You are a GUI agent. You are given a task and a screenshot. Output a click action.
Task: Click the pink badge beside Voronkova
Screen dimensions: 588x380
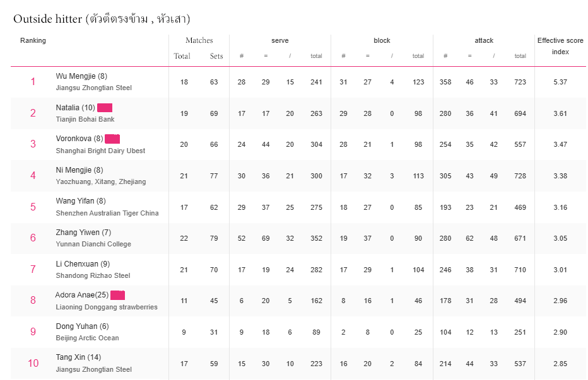(x=112, y=139)
